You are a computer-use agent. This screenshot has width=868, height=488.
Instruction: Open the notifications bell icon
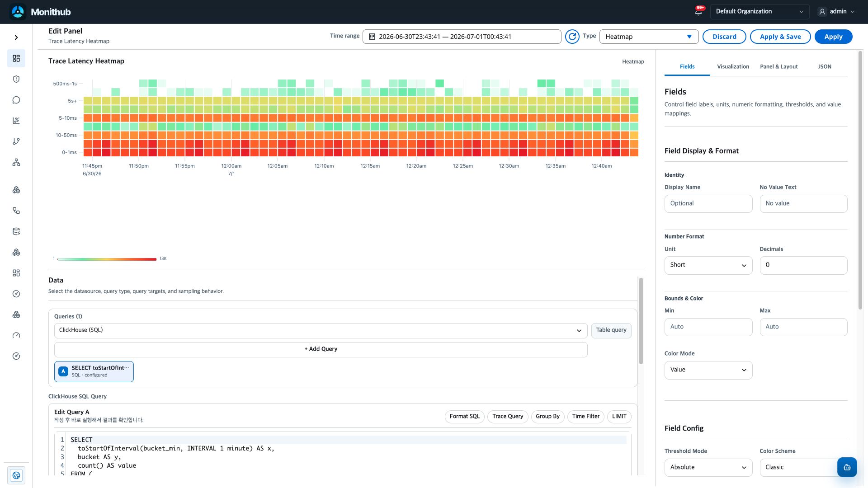[x=698, y=12]
